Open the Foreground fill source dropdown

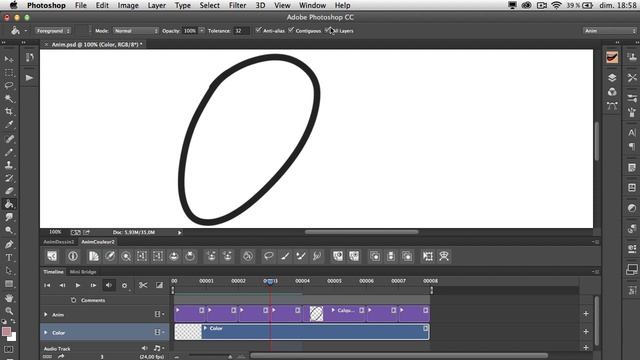53,31
